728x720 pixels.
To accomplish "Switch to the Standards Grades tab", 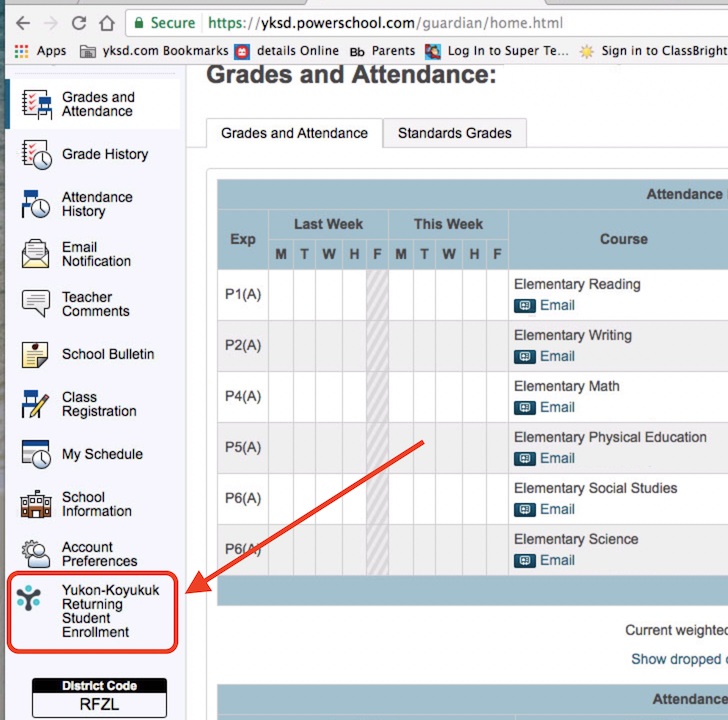I will pos(454,133).
